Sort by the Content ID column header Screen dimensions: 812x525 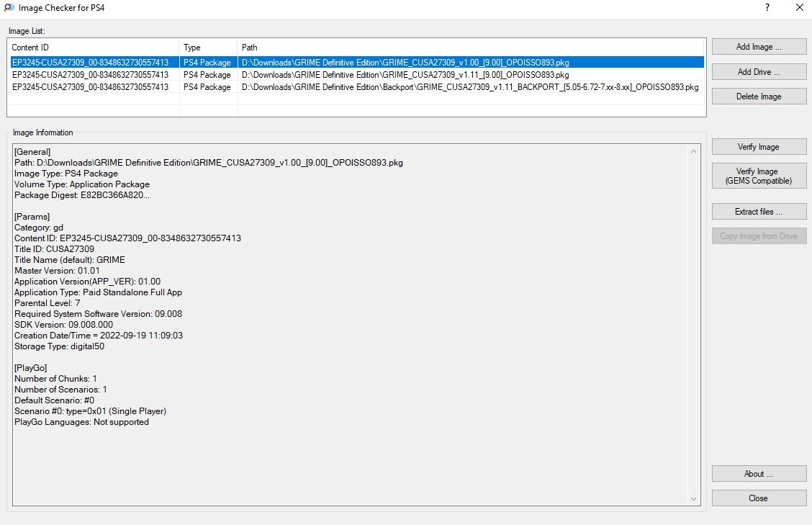click(94, 47)
